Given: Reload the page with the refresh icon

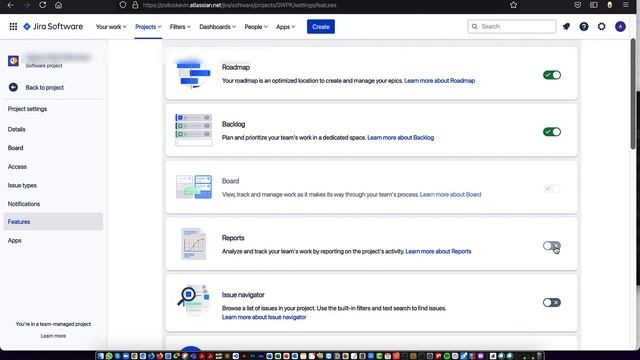Looking at the screenshot, I should [42, 5].
